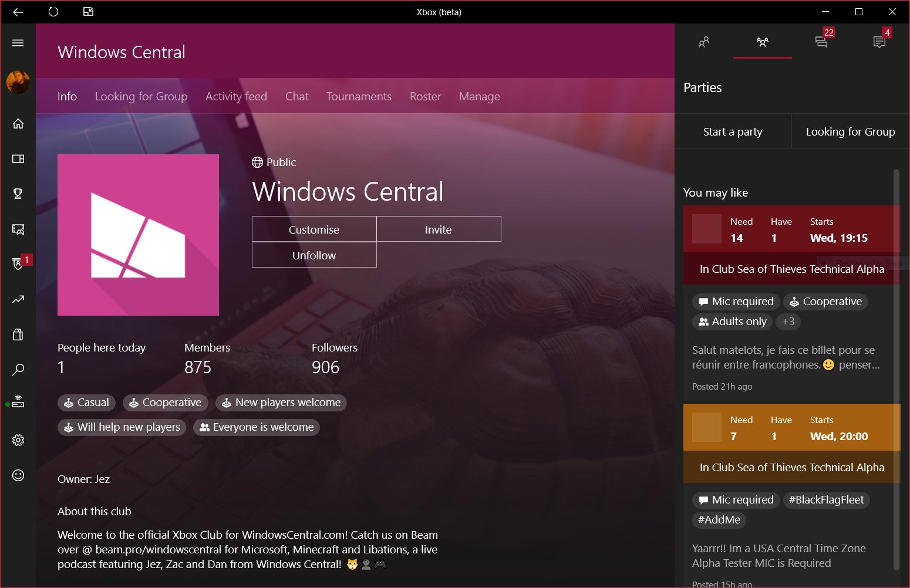Maximize the Xbox (beta) window

click(859, 12)
